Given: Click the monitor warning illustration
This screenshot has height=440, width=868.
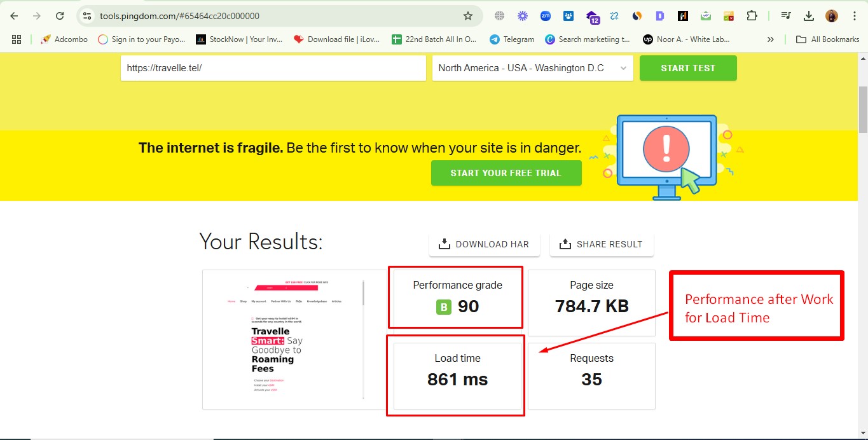Looking at the screenshot, I should tap(666, 157).
